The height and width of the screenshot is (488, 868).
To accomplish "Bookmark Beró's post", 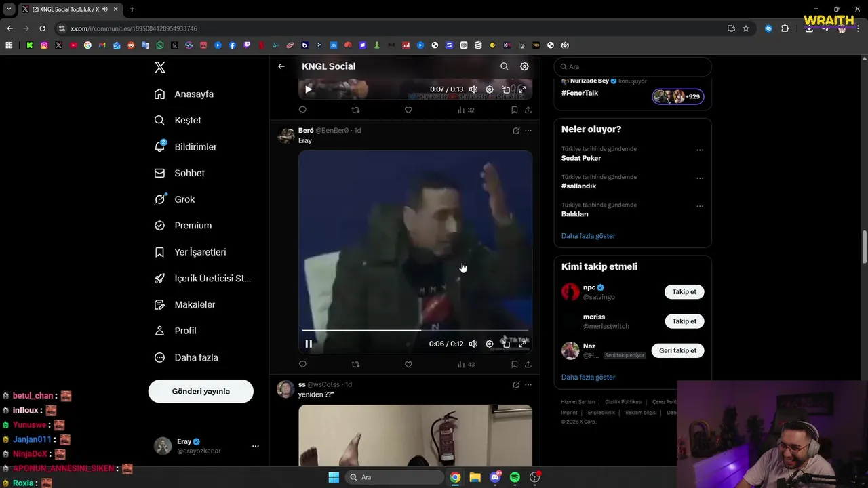I will coord(515,365).
